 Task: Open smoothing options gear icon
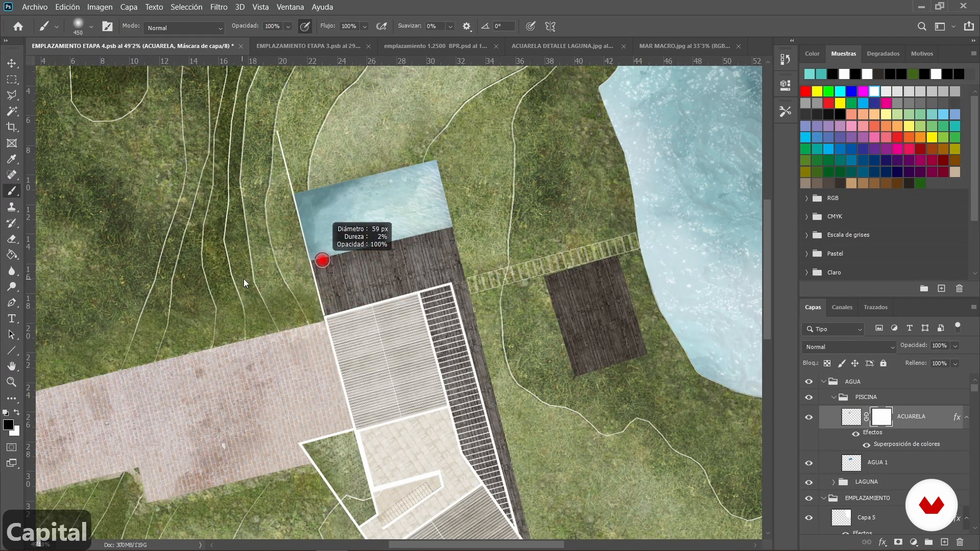(467, 27)
